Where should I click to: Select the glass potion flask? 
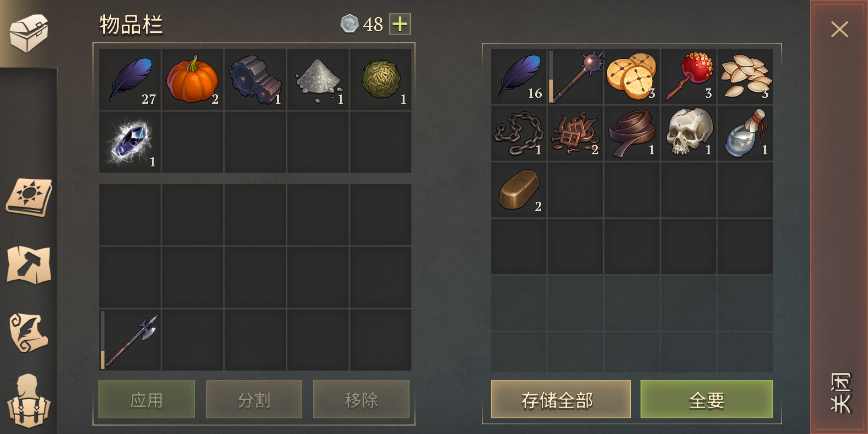pos(745,133)
